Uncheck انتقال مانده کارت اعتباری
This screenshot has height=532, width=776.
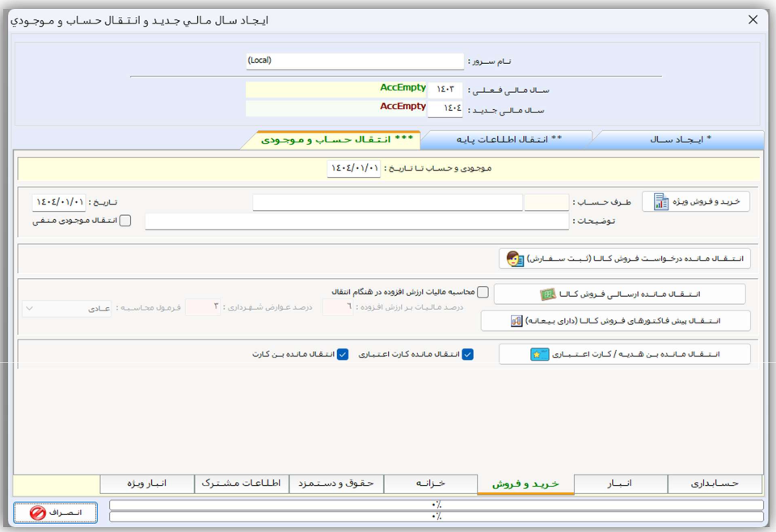[x=468, y=354]
